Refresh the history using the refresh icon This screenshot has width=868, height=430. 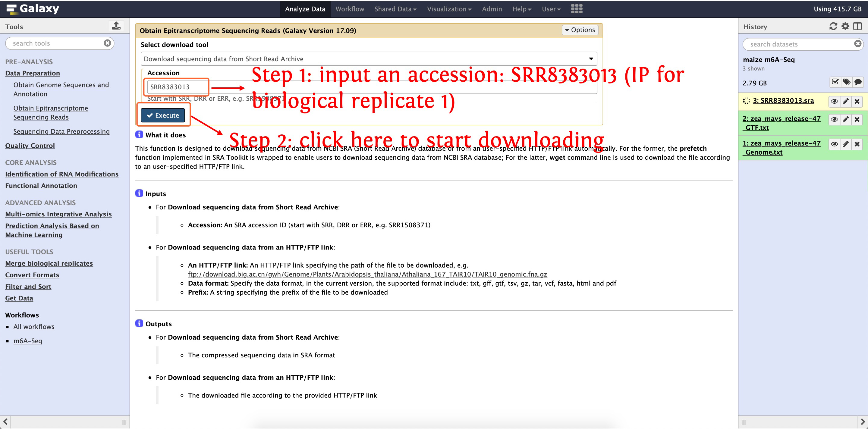click(x=833, y=26)
